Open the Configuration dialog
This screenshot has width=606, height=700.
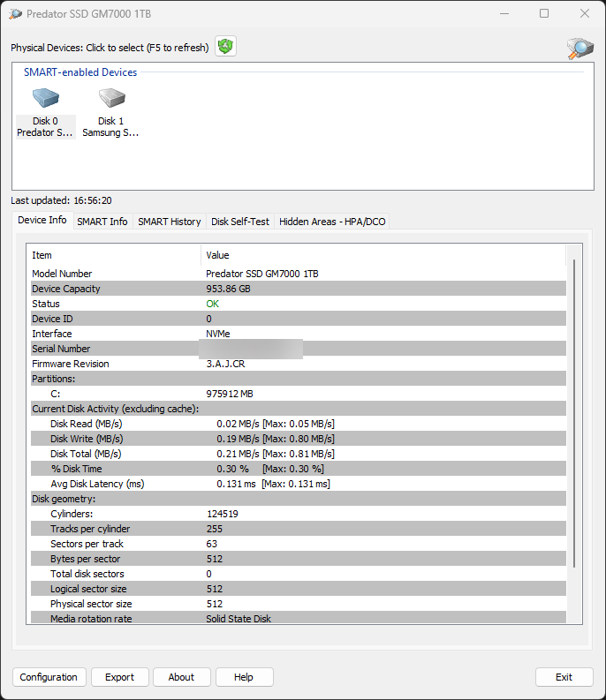tap(49, 677)
